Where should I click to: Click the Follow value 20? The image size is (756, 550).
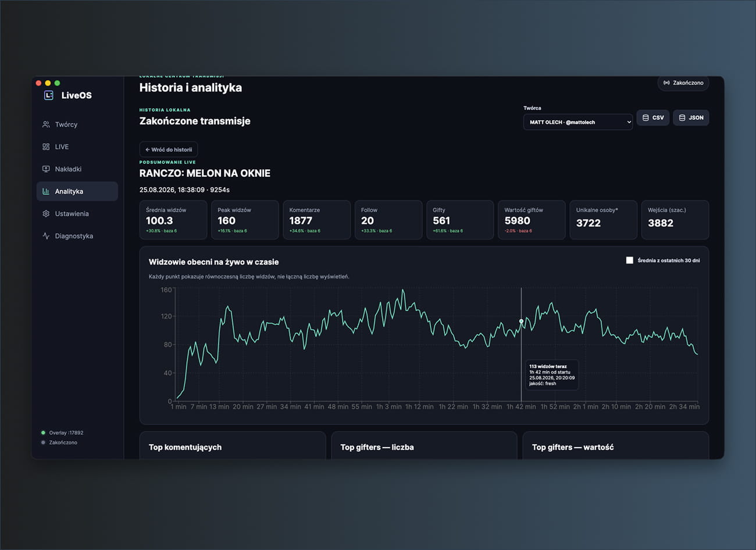368,221
